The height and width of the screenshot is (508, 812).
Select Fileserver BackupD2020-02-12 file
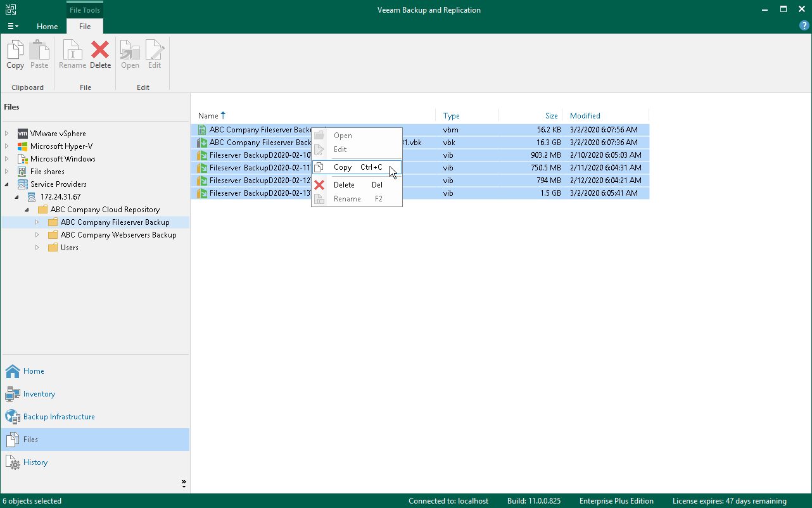(260, 181)
